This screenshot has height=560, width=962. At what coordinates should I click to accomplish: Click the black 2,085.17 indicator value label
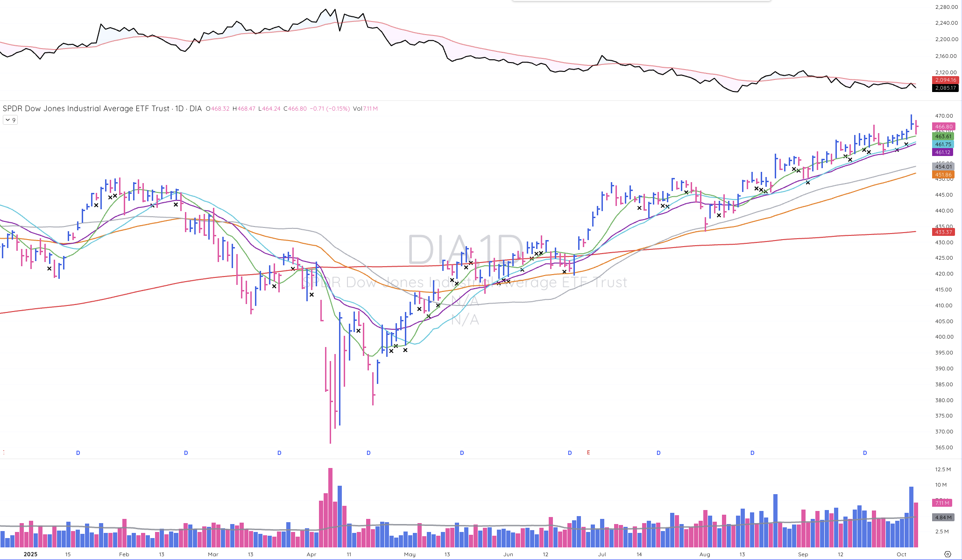(945, 88)
